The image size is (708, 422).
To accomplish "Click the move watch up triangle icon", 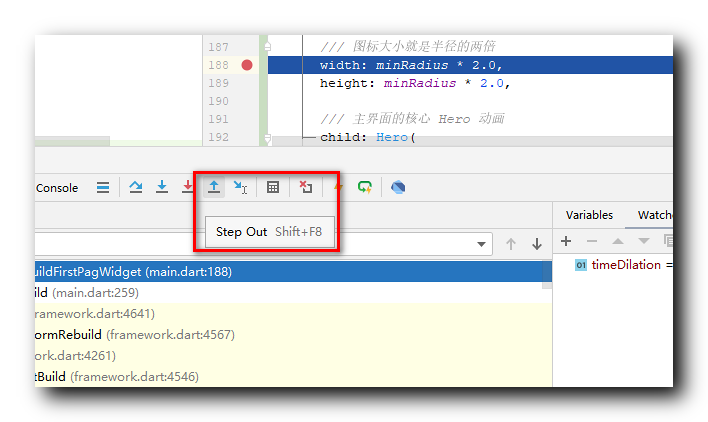I will [618, 241].
